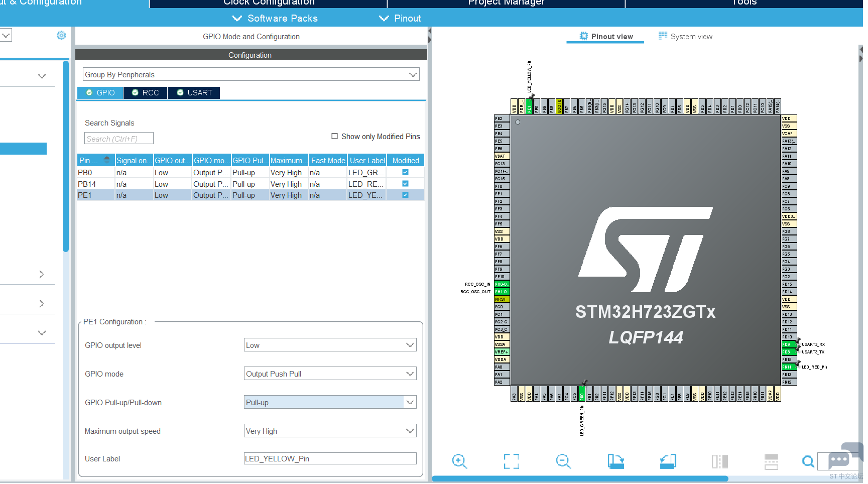This screenshot has height=484, width=868.
Task: Open the Clock Configuration tab
Action: [269, 3]
